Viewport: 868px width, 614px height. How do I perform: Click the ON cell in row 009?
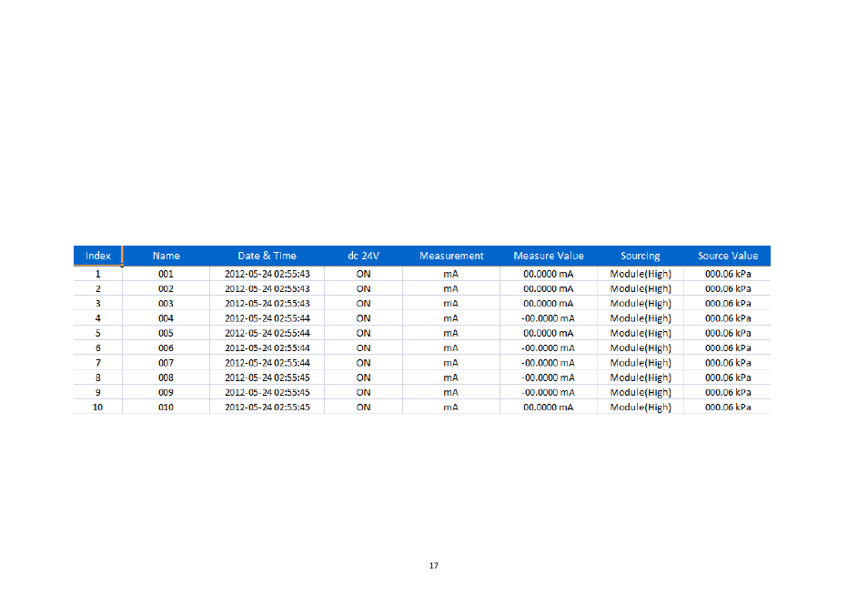click(363, 393)
